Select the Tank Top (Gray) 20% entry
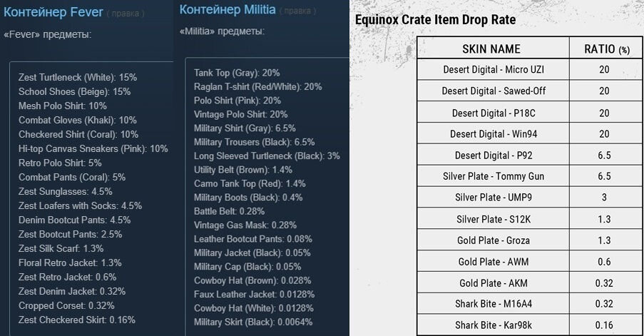This screenshot has width=644, height=336. tap(237, 73)
